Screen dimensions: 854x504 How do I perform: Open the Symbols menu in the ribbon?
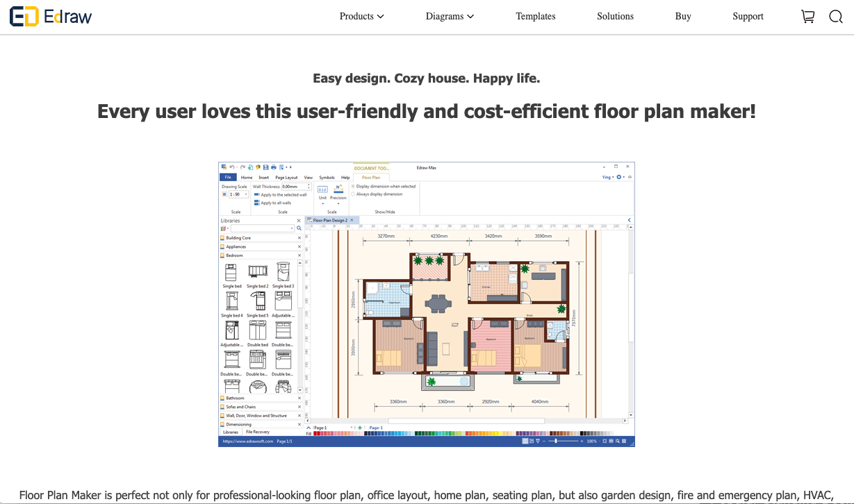pyautogui.click(x=327, y=178)
